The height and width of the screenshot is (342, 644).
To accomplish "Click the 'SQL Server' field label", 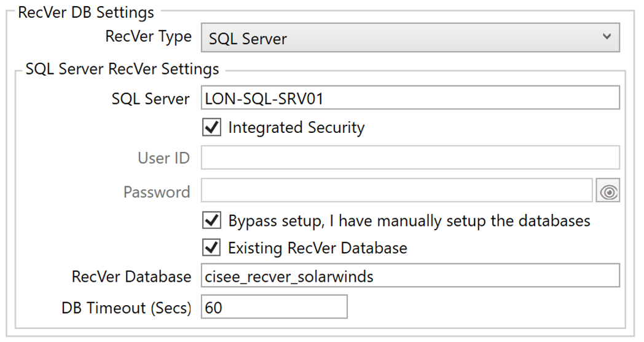I will (151, 99).
